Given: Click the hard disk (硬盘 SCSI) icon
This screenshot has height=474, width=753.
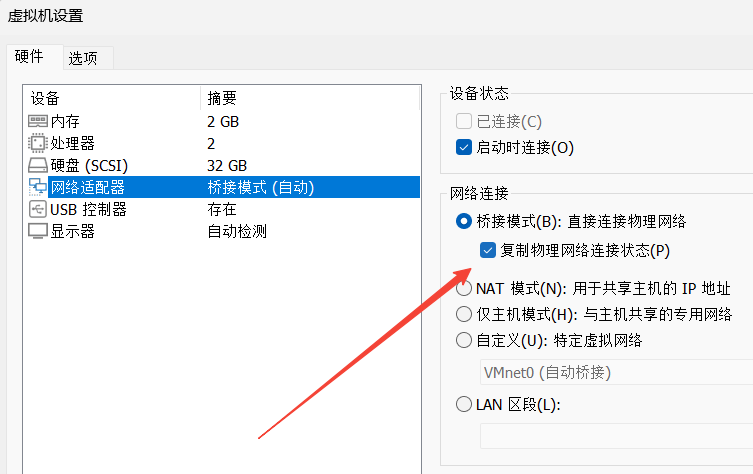Looking at the screenshot, I should click(37, 165).
